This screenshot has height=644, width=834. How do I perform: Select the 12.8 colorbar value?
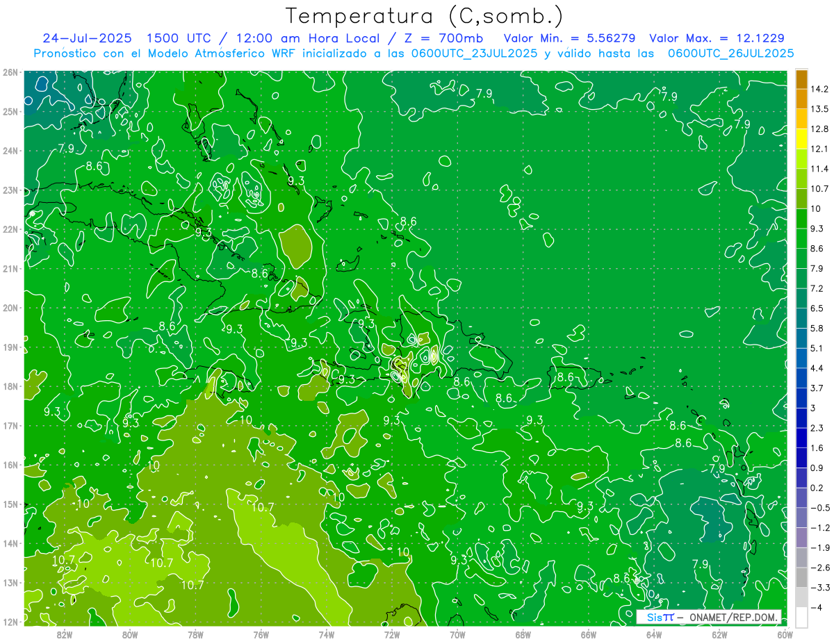(819, 129)
